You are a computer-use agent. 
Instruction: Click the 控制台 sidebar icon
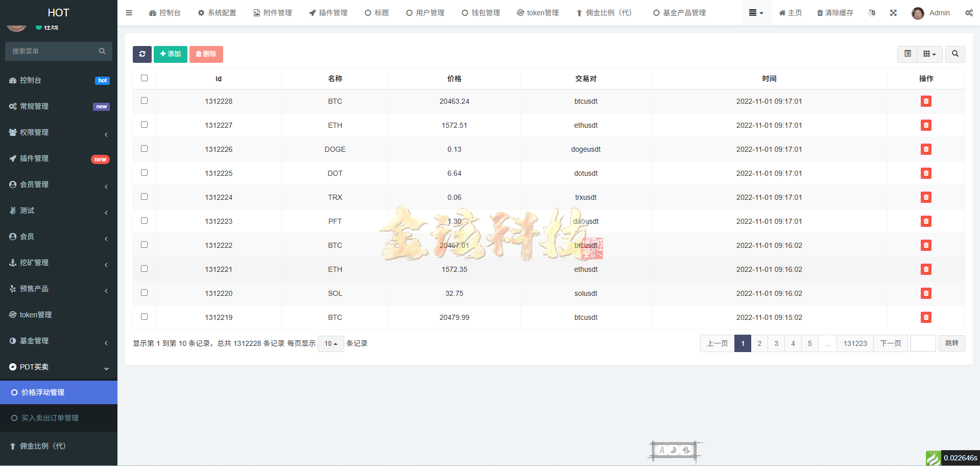(x=13, y=80)
